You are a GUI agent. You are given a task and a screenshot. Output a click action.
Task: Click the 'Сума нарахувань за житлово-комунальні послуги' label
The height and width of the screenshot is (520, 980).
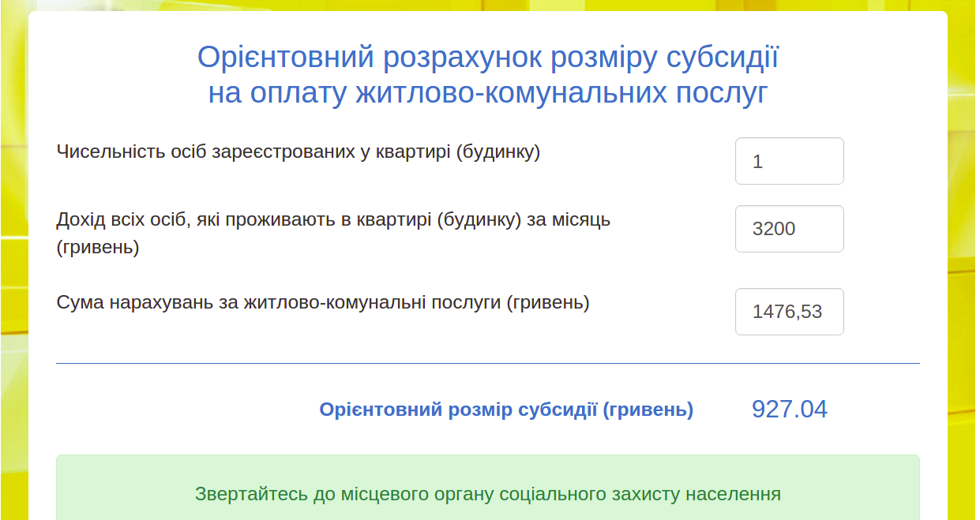tap(322, 302)
